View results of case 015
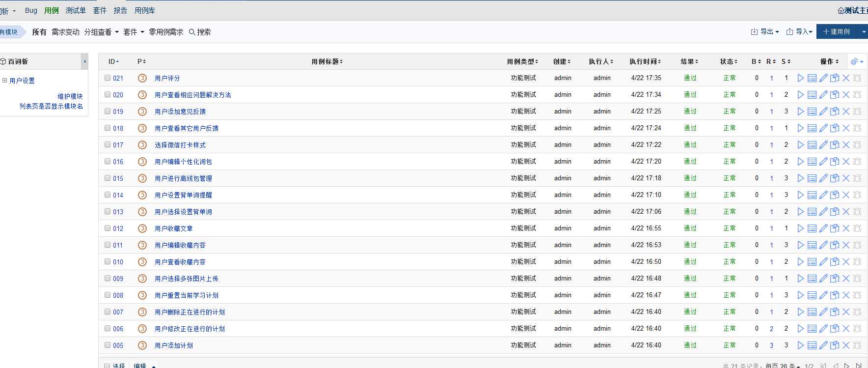The image size is (868, 368). (812, 178)
